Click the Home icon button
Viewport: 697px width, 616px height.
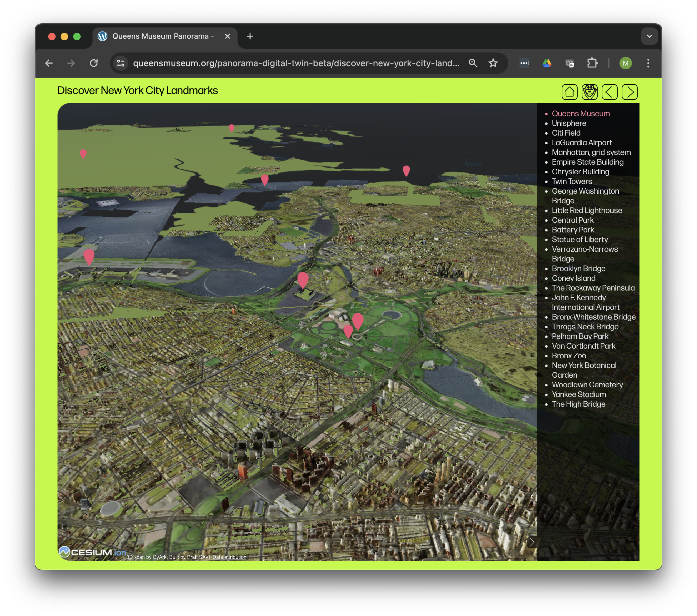[x=569, y=92]
